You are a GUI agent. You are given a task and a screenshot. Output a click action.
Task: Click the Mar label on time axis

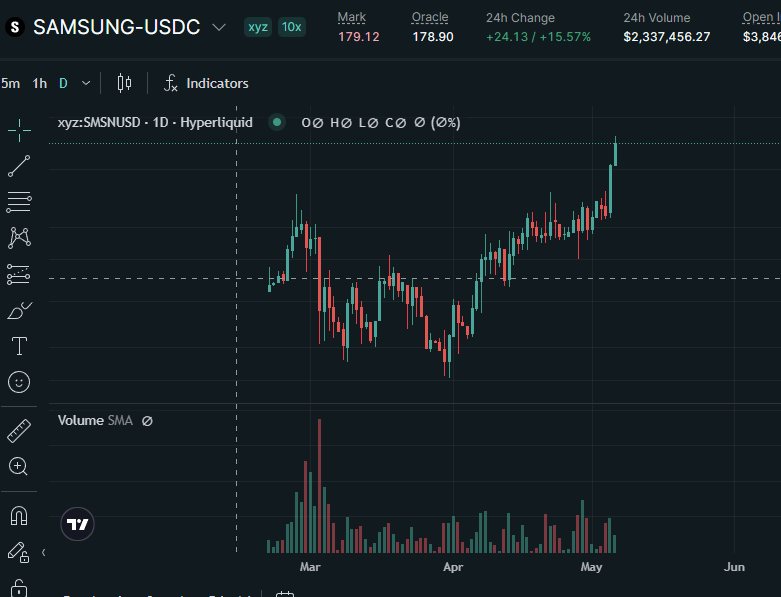310,567
